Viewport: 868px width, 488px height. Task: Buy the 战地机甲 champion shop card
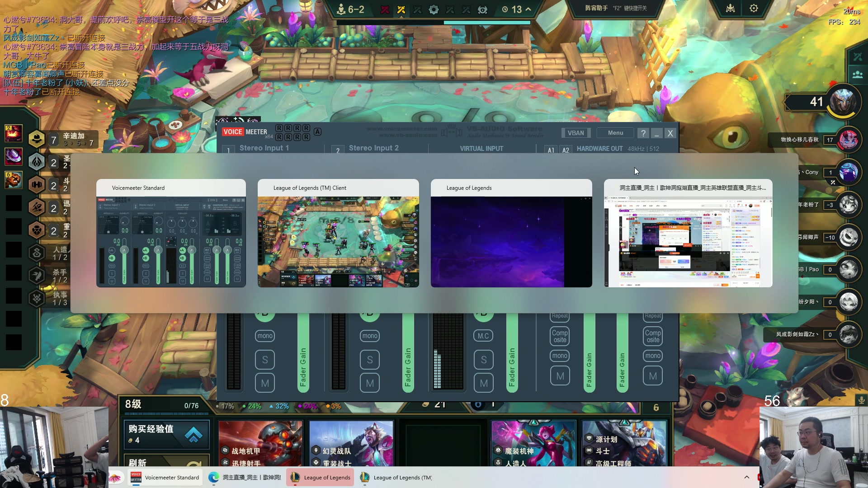tap(260, 444)
